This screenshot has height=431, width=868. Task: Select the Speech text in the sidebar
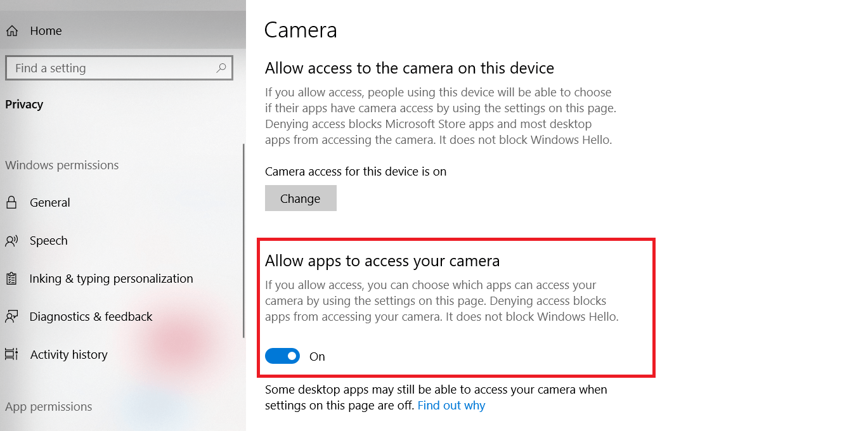pyautogui.click(x=49, y=241)
